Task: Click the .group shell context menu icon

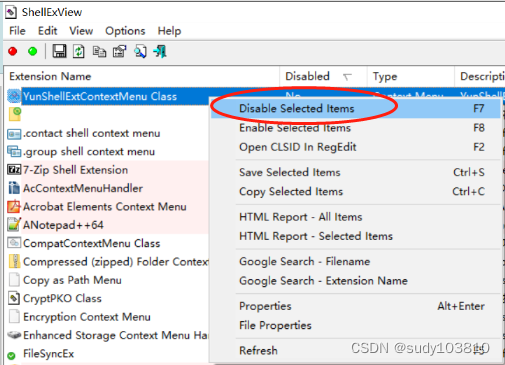Action: (14, 152)
